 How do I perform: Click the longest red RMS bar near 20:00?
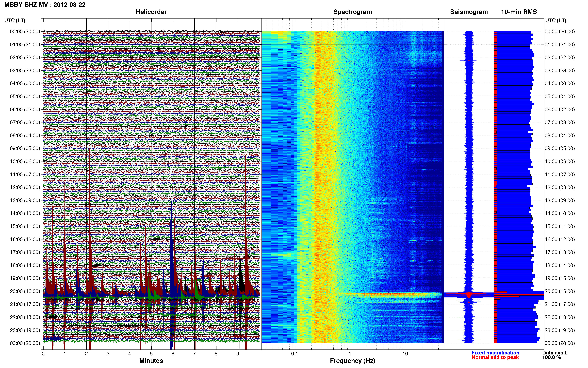519,294
